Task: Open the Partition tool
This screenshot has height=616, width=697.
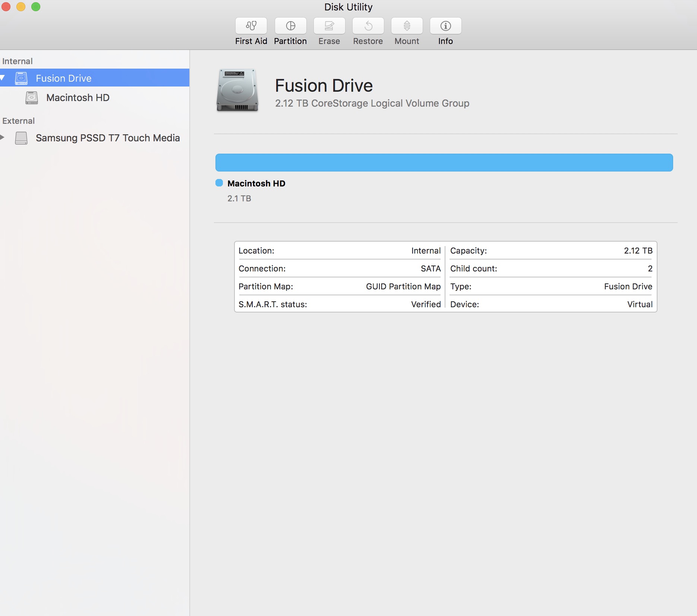Action: click(x=290, y=26)
